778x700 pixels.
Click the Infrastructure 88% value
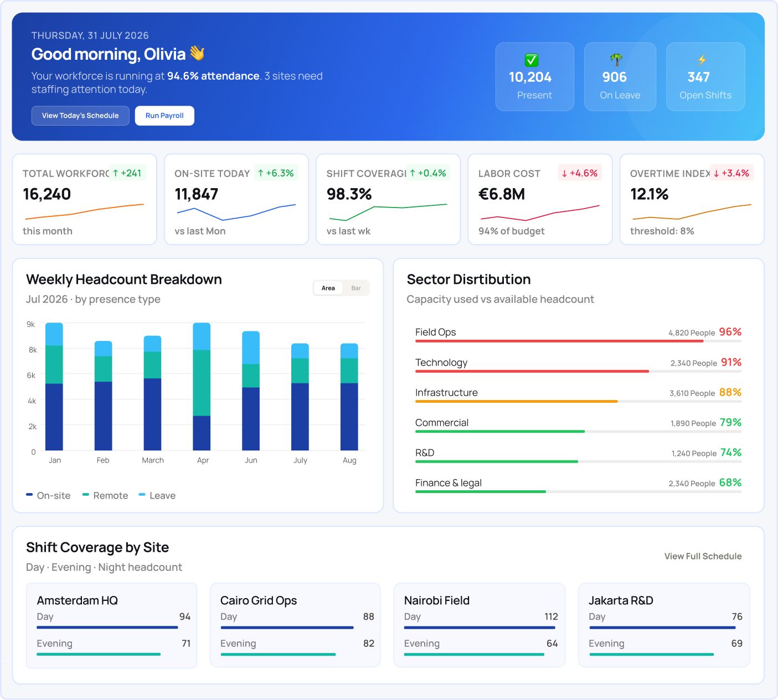730,392
